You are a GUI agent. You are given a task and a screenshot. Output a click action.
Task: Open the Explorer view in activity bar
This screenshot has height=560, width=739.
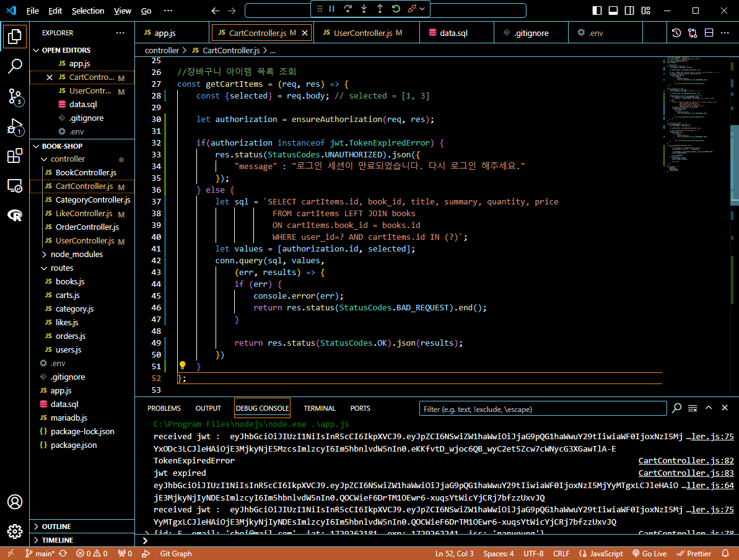(15, 37)
